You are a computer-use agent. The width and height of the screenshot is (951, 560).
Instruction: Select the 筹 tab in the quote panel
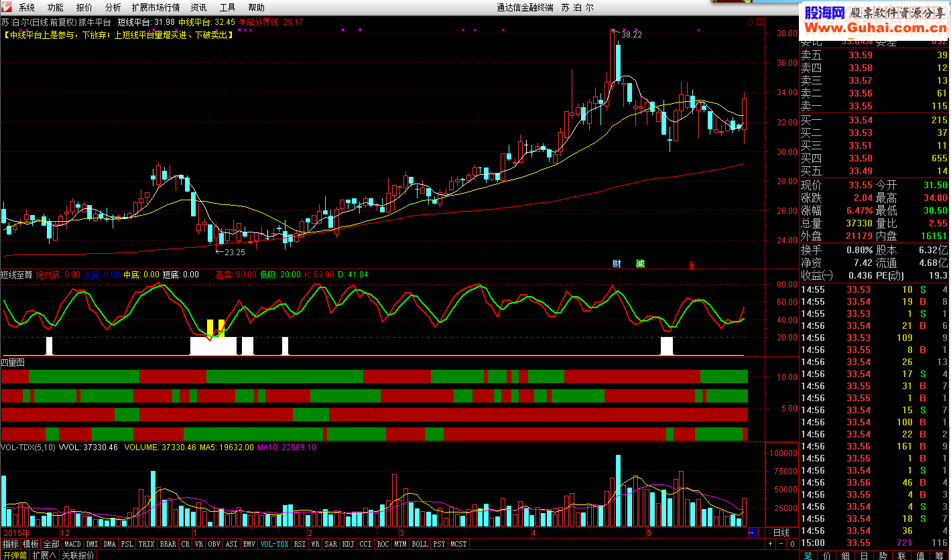(x=940, y=555)
